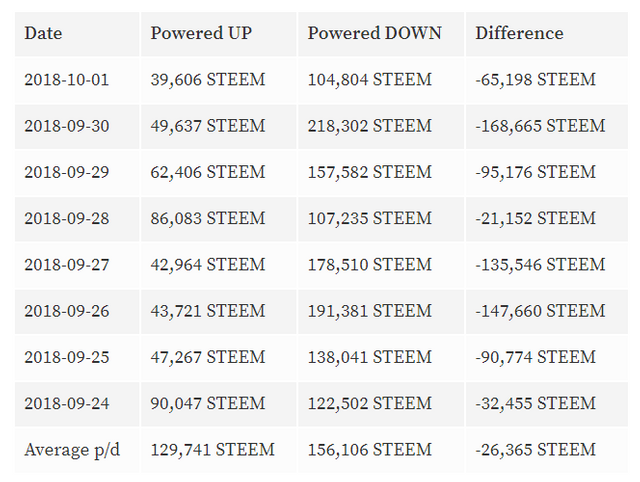
Task: Click the 2018-09-29 row date
Action: pyautogui.click(x=67, y=172)
